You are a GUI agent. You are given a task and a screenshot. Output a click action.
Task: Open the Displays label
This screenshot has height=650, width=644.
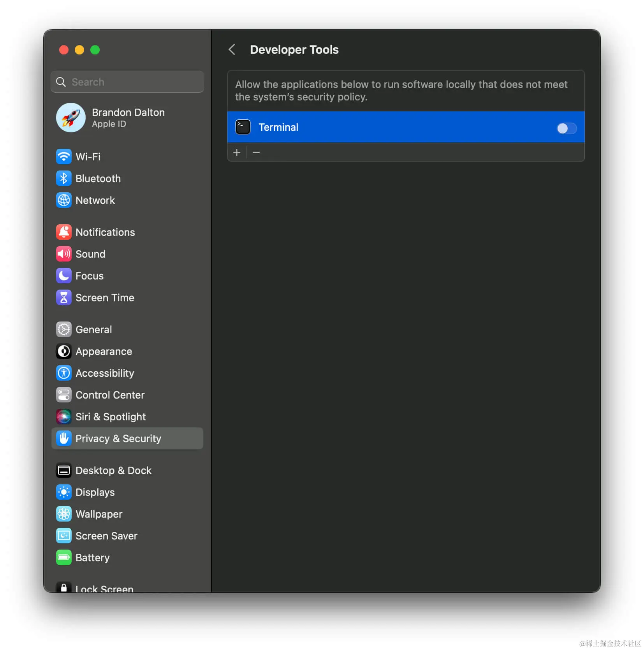pyautogui.click(x=95, y=492)
